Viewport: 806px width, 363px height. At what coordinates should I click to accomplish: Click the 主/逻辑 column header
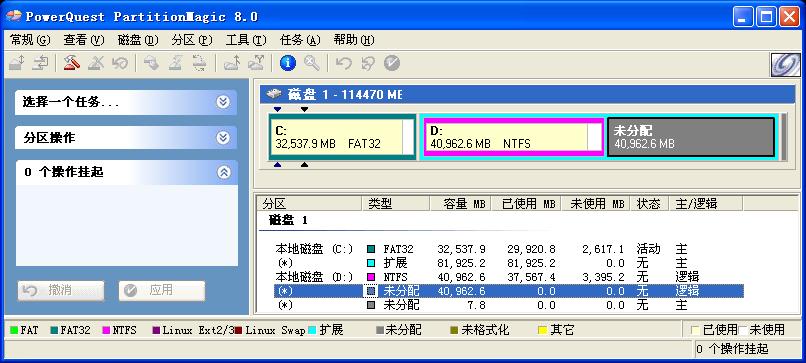point(706,204)
